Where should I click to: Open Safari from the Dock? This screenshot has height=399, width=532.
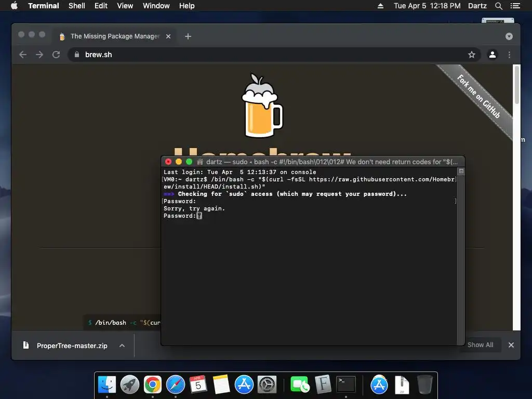click(x=176, y=384)
